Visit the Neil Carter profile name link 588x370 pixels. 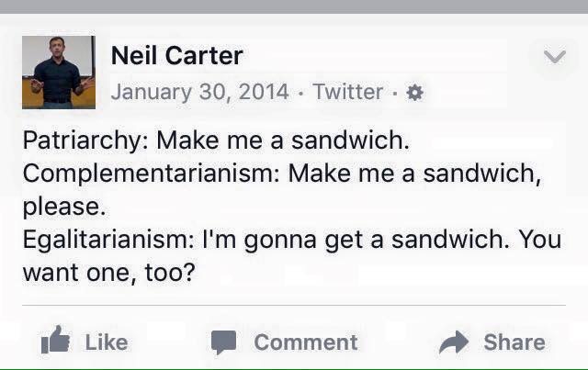(176, 56)
